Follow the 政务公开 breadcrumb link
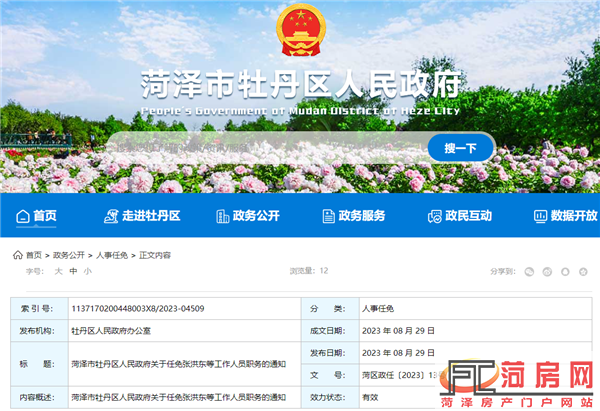 coord(68,255)
